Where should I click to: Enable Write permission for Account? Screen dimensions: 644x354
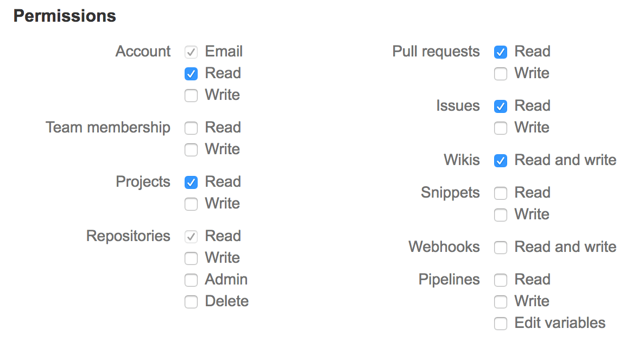(191, 96)
